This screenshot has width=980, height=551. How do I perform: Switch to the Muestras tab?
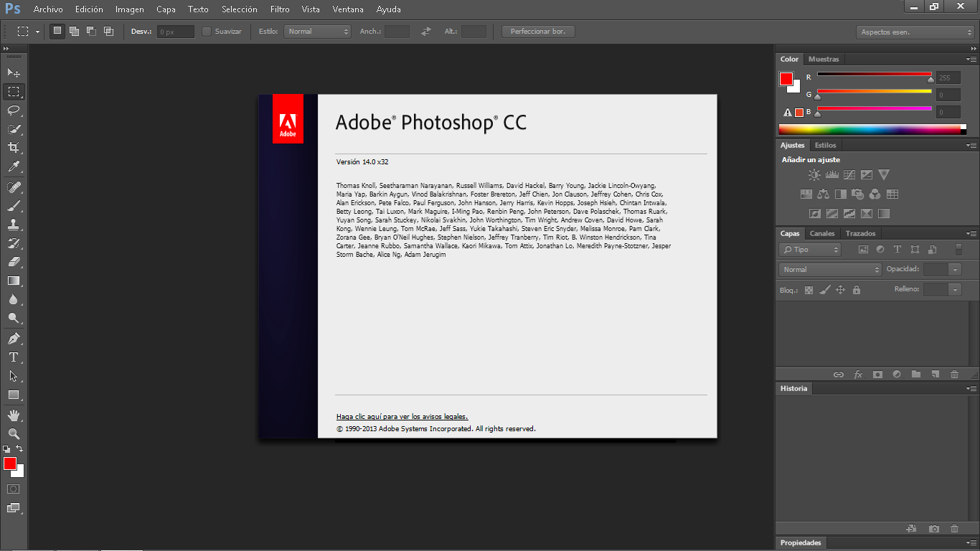pyautogui.click(x=823, y=59)
